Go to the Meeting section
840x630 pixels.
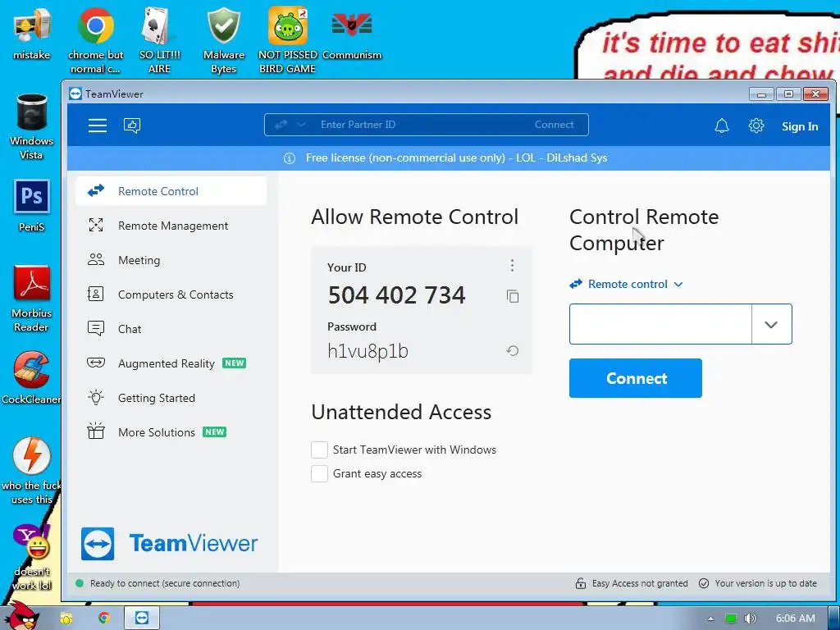pyautogui.click(x=171, y=260)
